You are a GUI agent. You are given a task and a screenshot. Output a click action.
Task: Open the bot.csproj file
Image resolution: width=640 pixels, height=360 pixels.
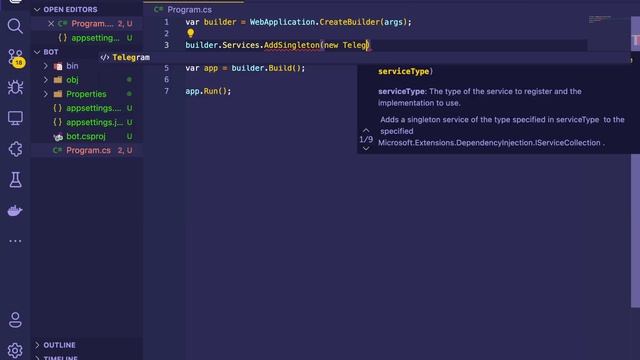pyautogui.click(x=87, y=136)
